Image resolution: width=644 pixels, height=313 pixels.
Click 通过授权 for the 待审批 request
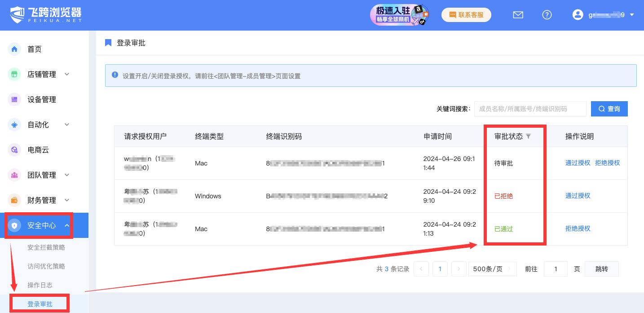tap(578, 163)
